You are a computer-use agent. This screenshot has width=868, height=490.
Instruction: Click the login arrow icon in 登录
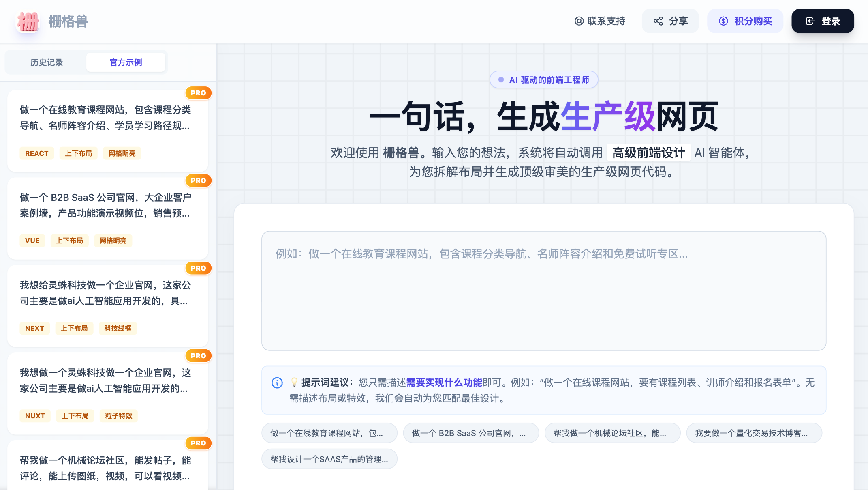810,21
